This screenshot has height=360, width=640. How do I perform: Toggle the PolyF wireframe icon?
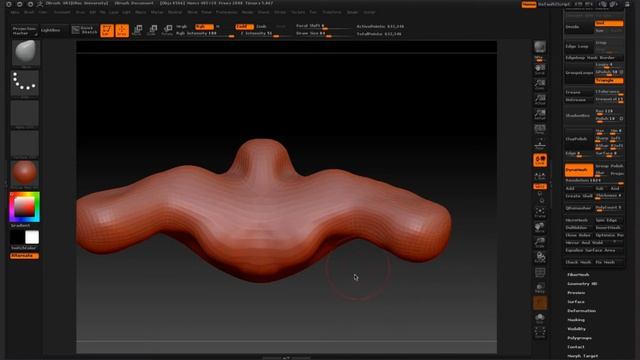[540, 273]
